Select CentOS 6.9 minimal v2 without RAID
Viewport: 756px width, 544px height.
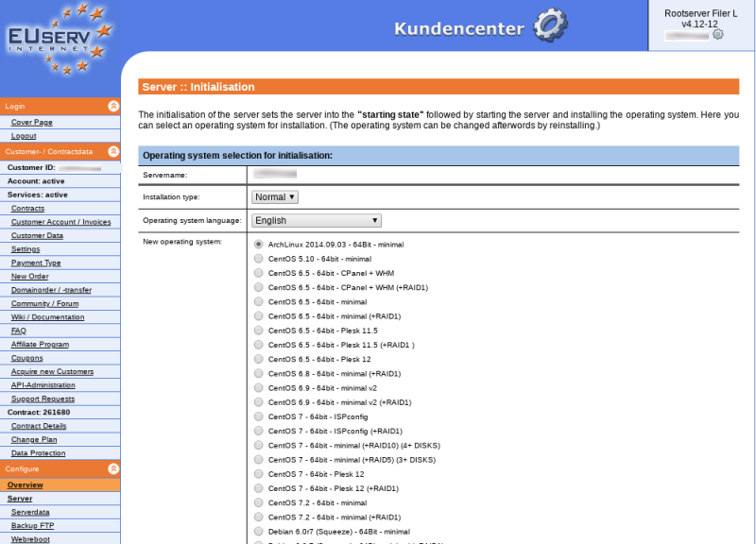[x=258, y=388]
